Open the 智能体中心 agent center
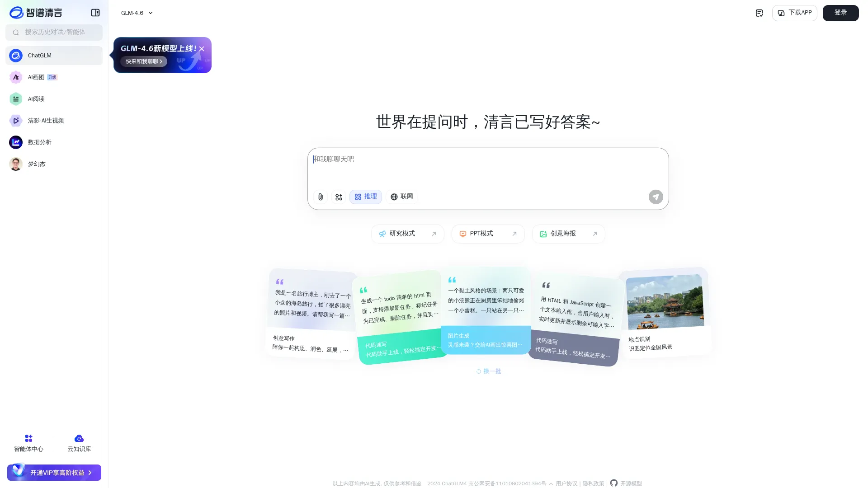This screenshot has width=868, height=488. (x=28, y=443)
